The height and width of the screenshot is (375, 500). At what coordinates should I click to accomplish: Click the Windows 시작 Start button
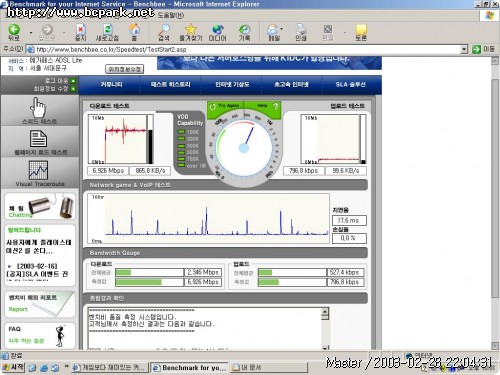point(13,367)
